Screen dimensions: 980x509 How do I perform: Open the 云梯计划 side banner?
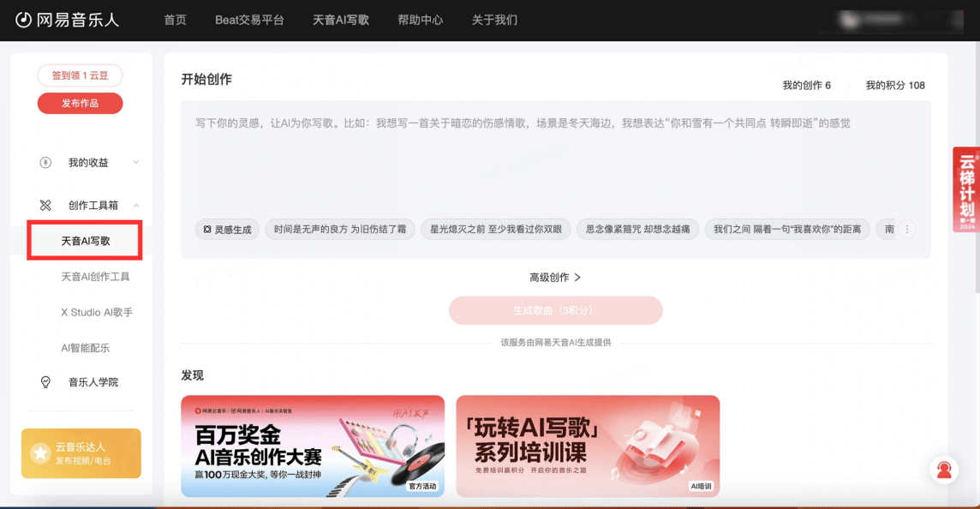(x=966, y=189)
